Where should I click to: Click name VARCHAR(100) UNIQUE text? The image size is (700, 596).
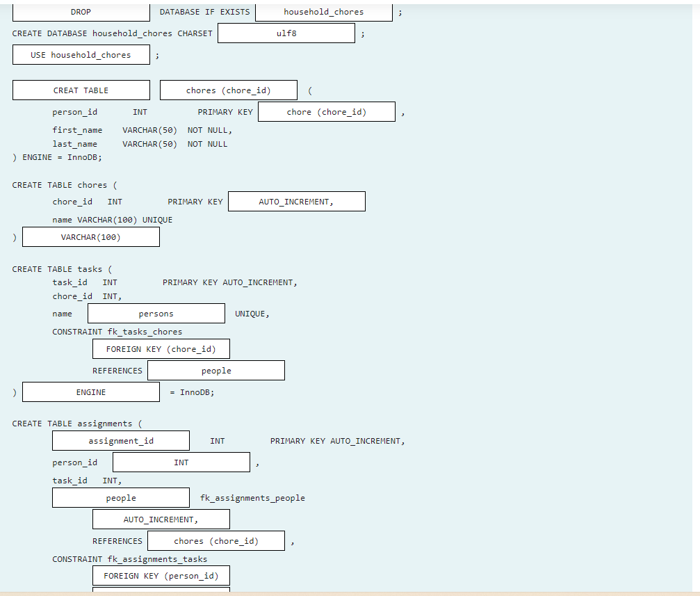(x=112, y=220)
